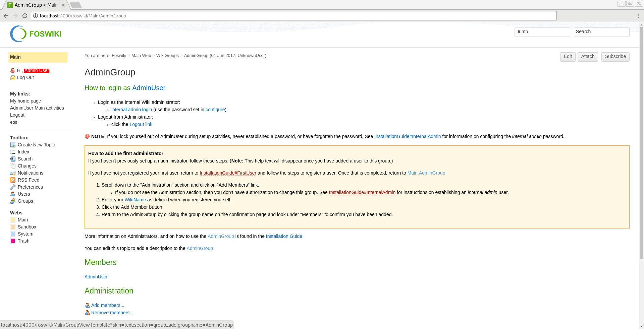Click the RSS Feed icon
Image resolution: width=644 pixels, height=329 pixels.
click(13, 180)
